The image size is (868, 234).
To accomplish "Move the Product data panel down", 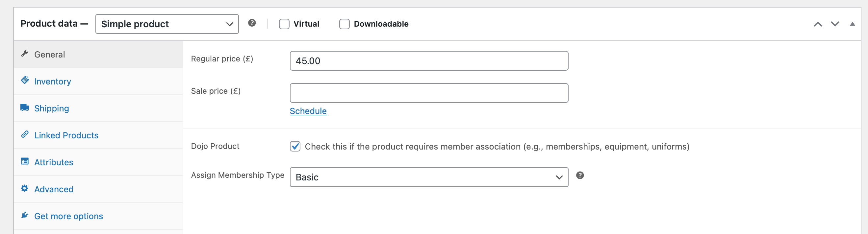I will [835, 24].
